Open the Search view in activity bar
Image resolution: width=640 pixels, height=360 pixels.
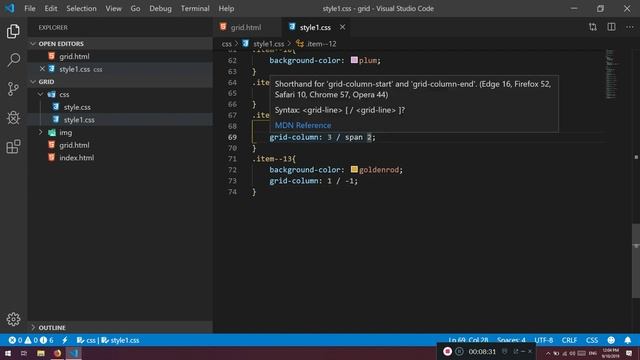click(x=13, y=60)
